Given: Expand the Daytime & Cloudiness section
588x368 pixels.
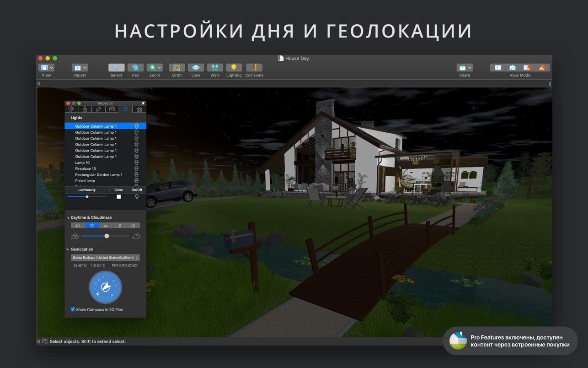Looking at the screenshot, I should [68, 217].
